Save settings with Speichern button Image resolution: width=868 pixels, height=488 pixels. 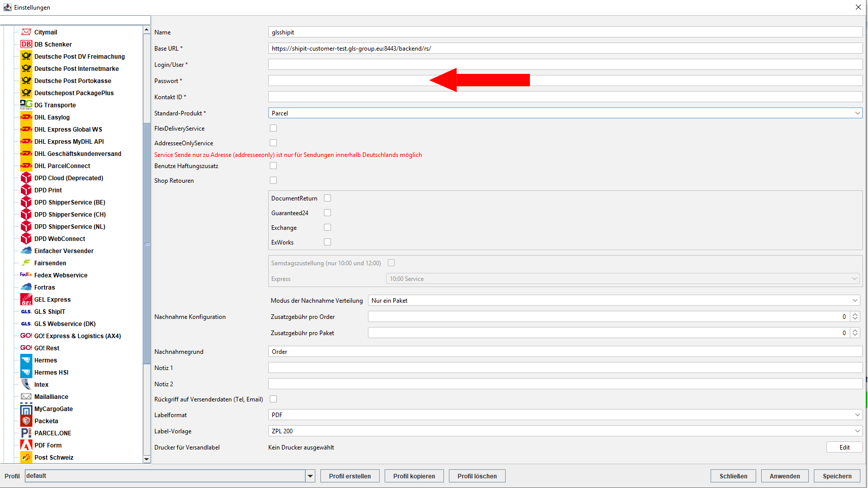837,476
